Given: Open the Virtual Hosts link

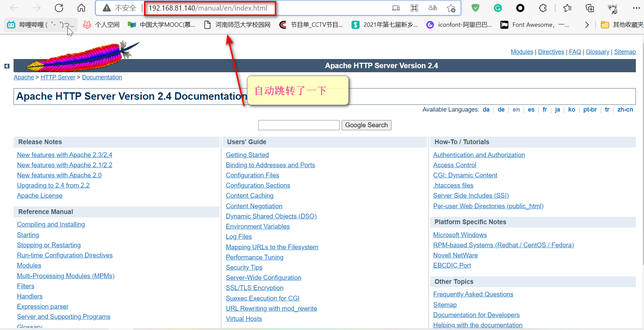Looking at the screenshot, I should [244, 319].
